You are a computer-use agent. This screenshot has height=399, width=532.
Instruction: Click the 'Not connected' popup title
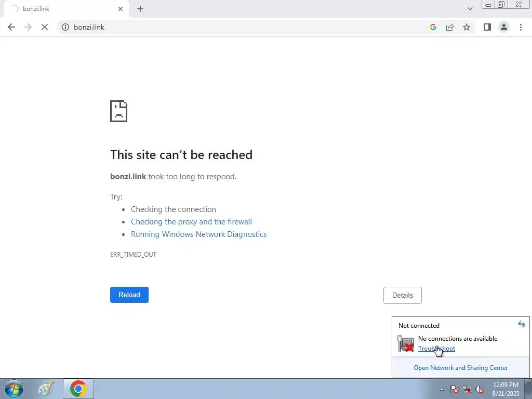419,326
